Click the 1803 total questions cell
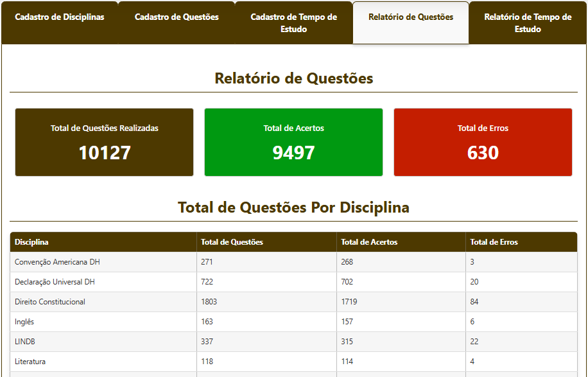Viewport: 588px width, 377px height. point(209,302)
